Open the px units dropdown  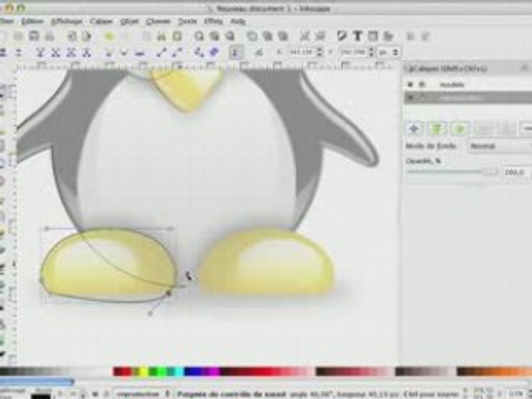pos(389,52)
